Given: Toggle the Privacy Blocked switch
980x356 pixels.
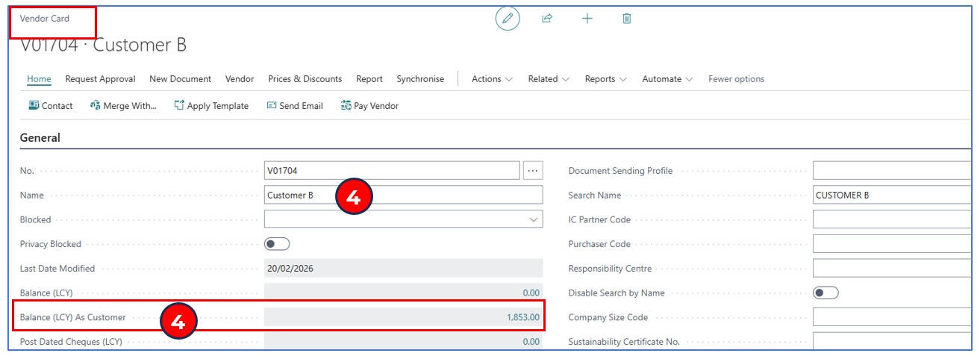Looking at the screenshot, I should (277, 244).
